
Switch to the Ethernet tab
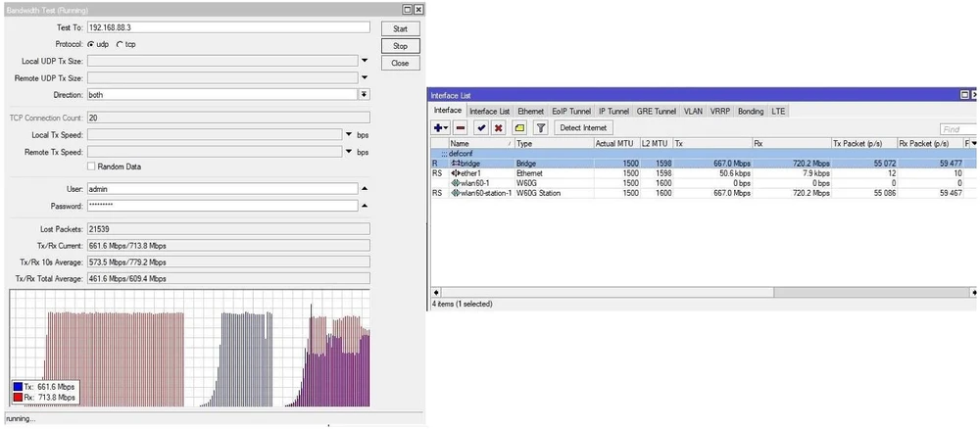(530, 111)
